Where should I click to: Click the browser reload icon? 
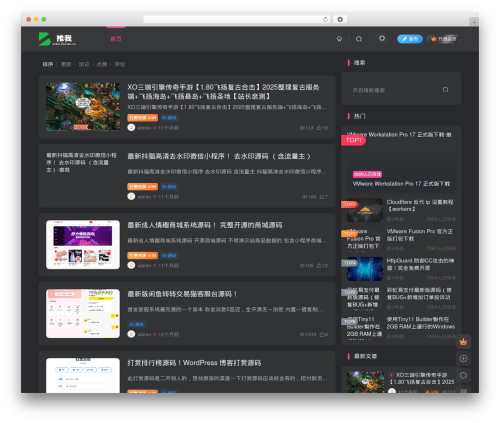pos(325,19)
